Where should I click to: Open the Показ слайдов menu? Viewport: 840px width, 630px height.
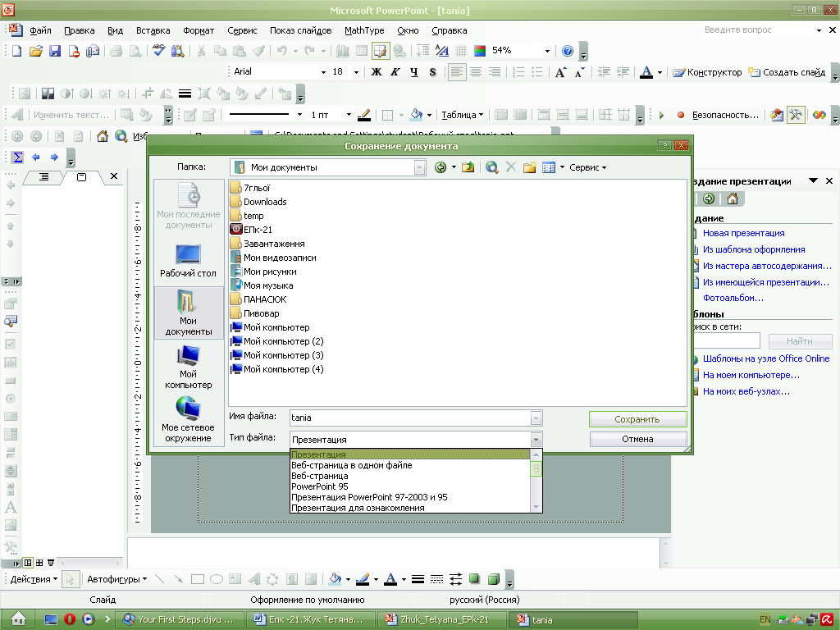[300, 30]
